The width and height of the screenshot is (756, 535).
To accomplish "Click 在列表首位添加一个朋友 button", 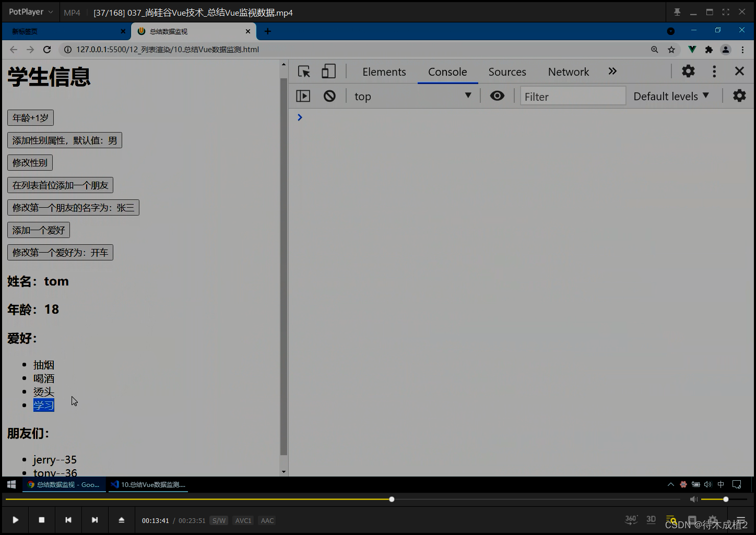I will tap(60, 185).
